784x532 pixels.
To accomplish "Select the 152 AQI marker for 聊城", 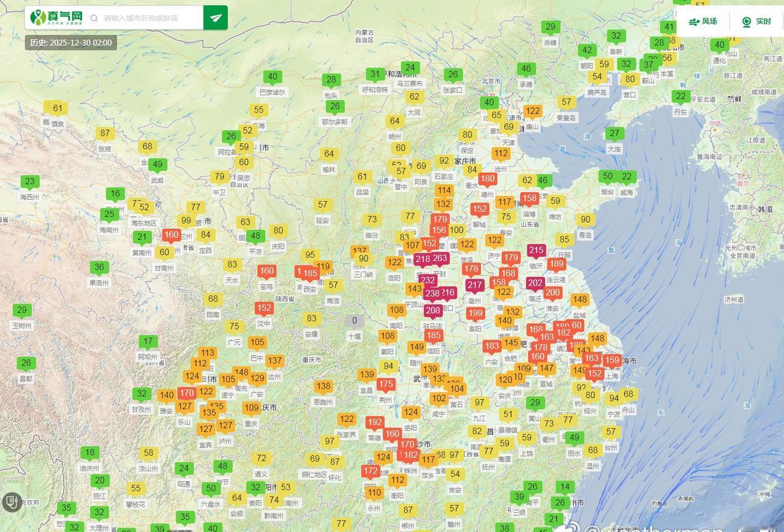I will coord(480,209).
